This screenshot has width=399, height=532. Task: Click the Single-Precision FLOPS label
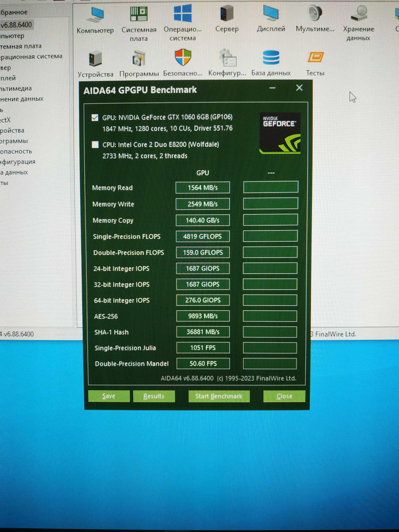click(x=127, y=237)
